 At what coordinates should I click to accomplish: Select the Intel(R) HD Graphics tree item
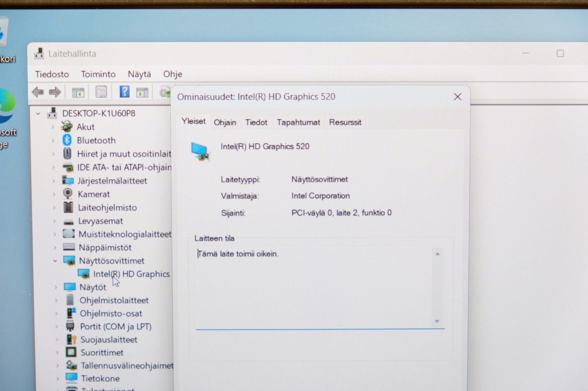(x=131, y=274)
